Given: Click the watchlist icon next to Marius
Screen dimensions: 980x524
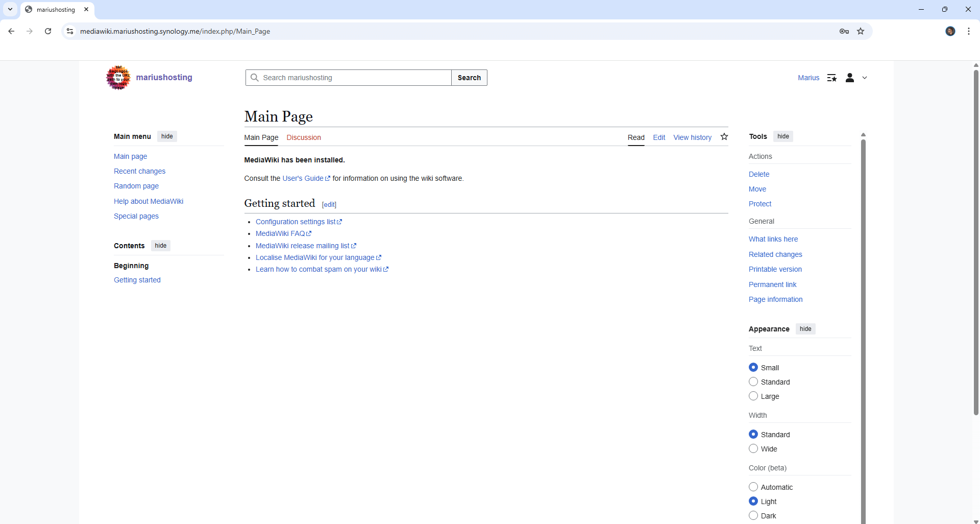Looking at the screenshot, I should point(832,78).
